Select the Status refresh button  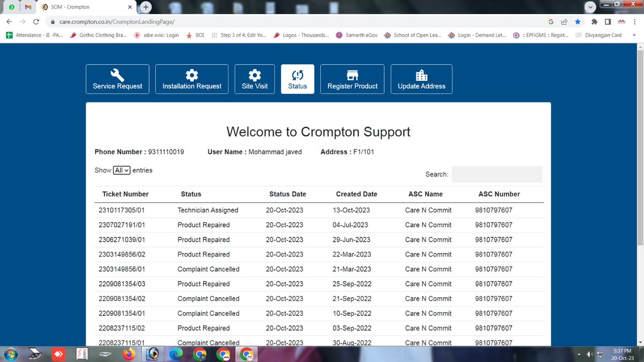(297, 79)
